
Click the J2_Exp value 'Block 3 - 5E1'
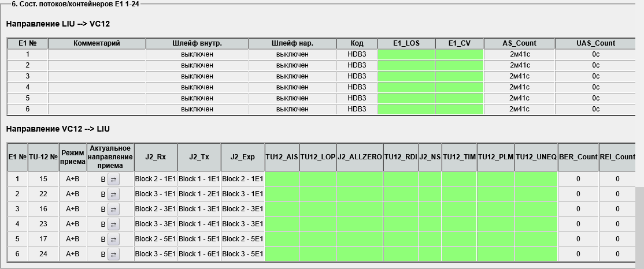[x=242, y=254]
